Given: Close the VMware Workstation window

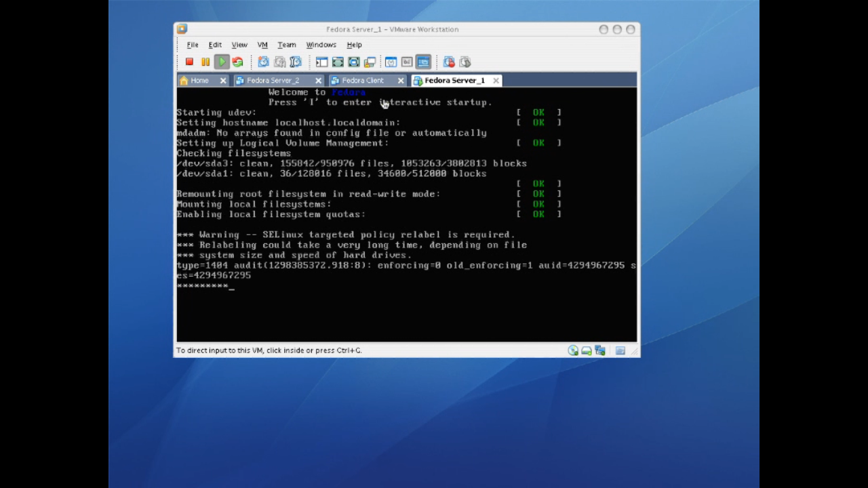Looking at the screenshot, I should point(631,29).
